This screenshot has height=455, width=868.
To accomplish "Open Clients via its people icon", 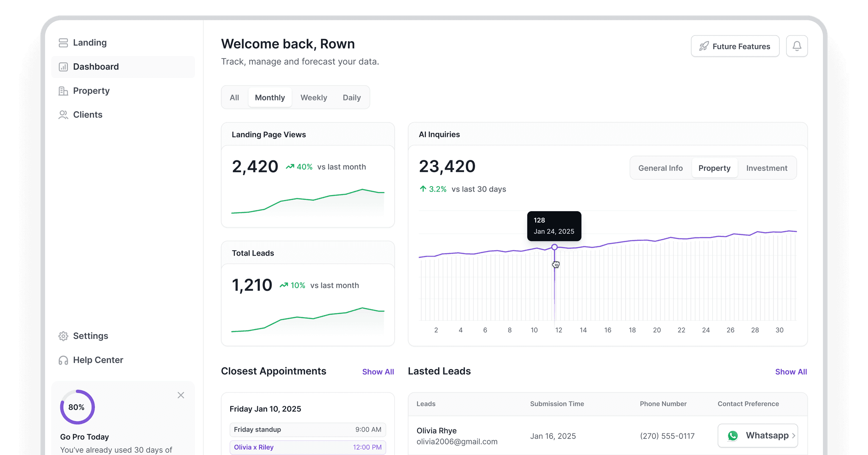I will pyautogui.click(x=63, y=115).
